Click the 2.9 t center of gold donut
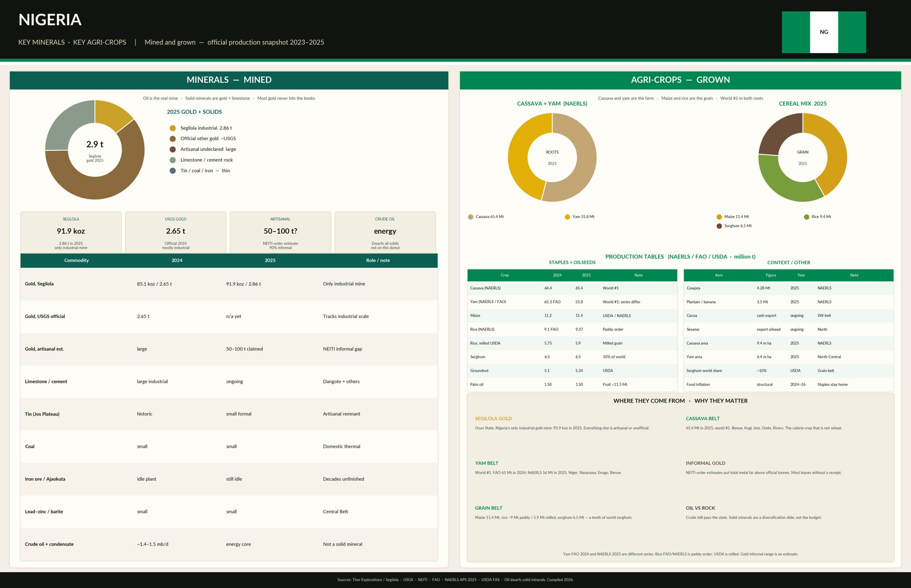Image resolution: width=911 pixels, height=588 pixels. tap(95, 149)
